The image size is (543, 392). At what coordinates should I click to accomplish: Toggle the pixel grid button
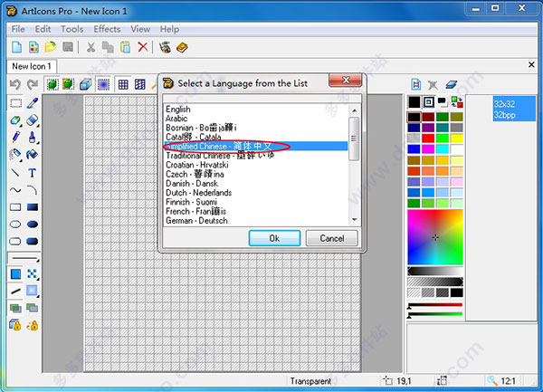(123, 84)
